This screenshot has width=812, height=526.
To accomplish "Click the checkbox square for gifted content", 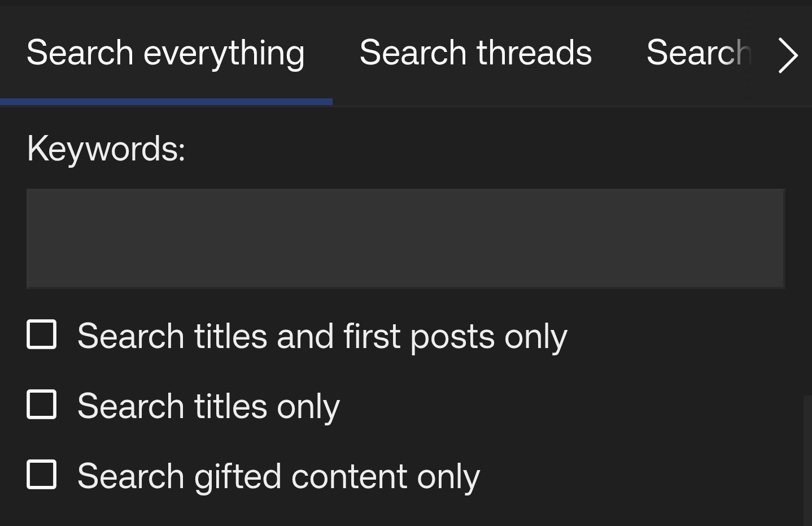I will click(x=41, y=475).
